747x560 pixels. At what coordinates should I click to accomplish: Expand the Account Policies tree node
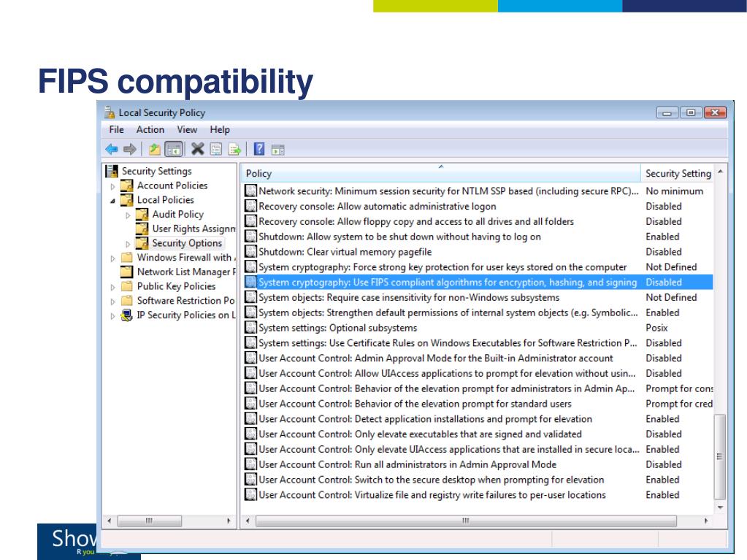tap(113, 187)
